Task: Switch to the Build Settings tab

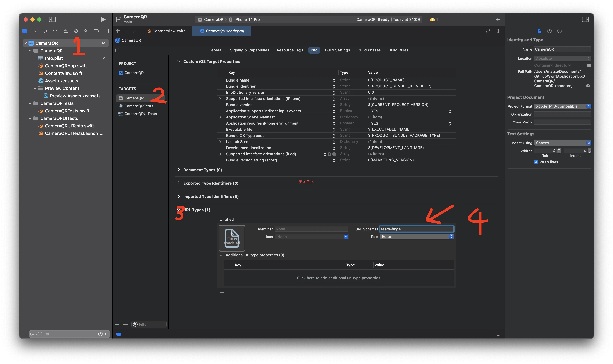Action: pyautogui.click(x=337, y=50)
